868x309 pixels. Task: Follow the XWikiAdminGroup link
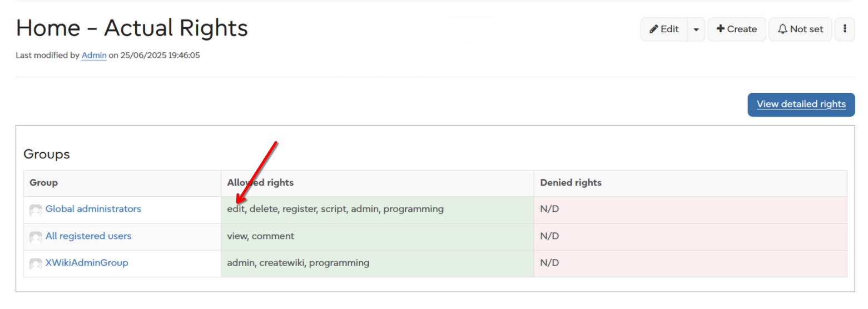(87, 263)
